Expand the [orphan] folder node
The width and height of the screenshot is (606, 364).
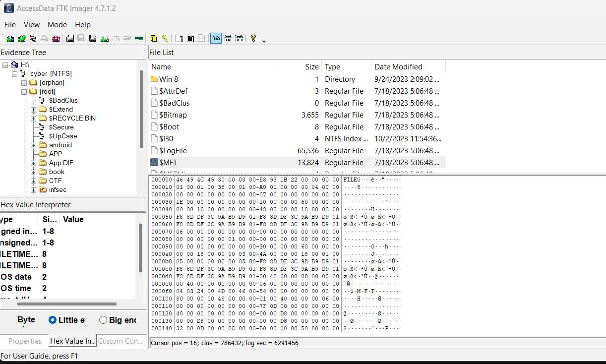pos(24,82)
